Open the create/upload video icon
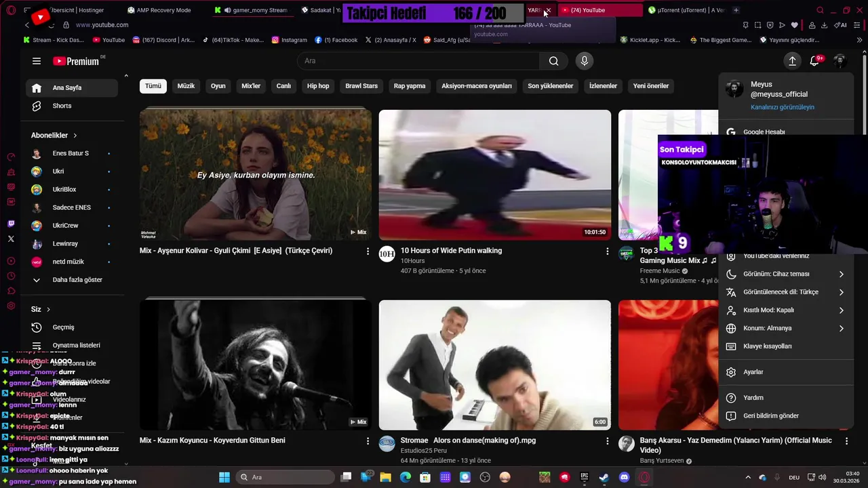 coord(792,61)
